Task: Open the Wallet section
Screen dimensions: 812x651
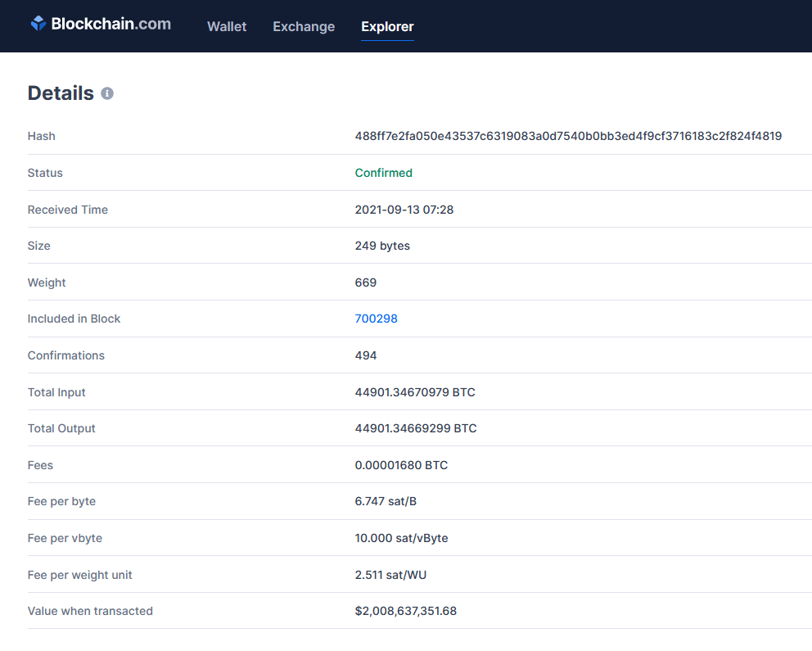Action: click(227, 26)
